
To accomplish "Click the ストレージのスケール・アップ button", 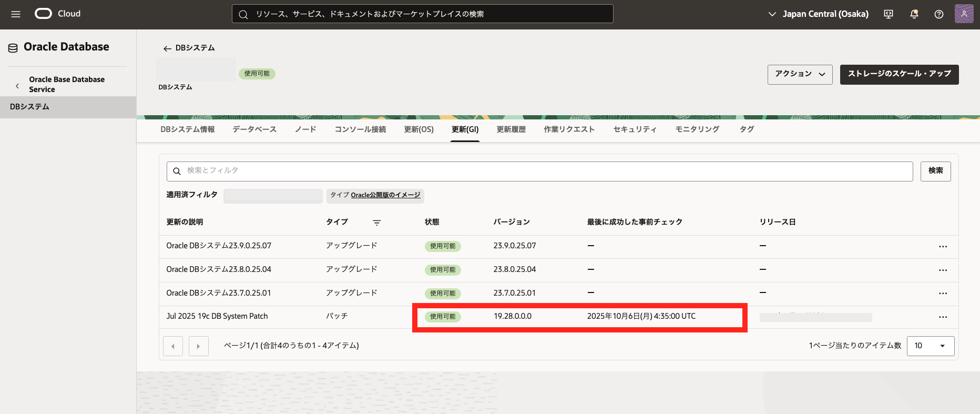I will 899,74.
